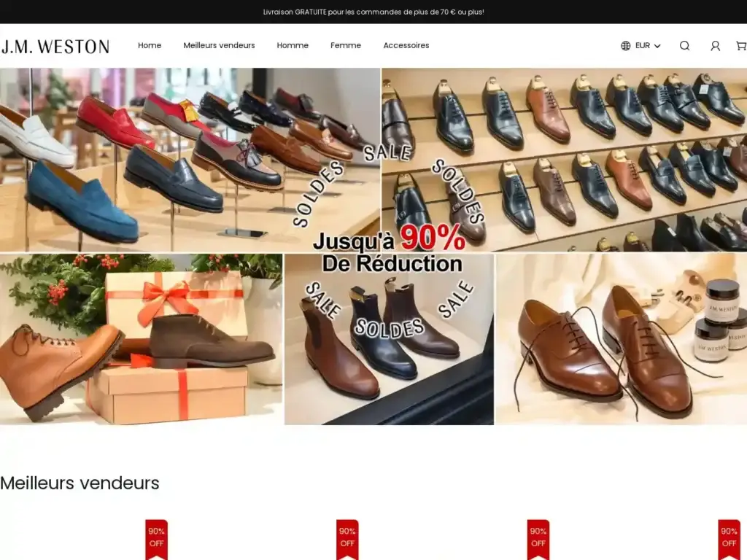Select the Homme menu item
747x560 pixels.
pyautogui.click(x=293, y=46)
